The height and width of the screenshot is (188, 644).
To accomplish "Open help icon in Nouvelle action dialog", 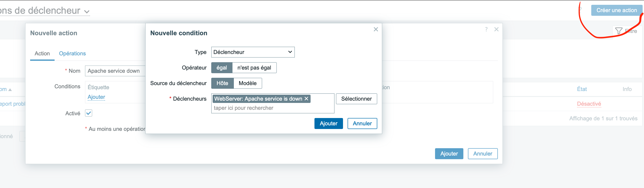I will (486, 30).
